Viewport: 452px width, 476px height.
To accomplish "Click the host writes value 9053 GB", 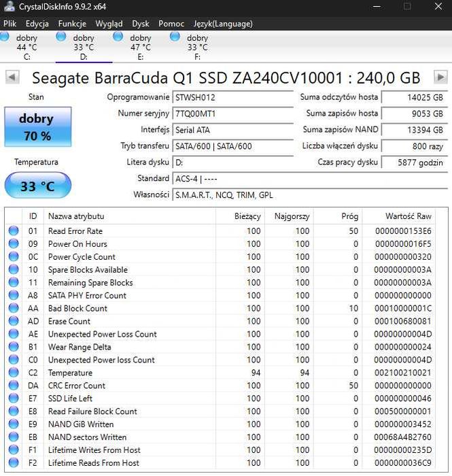I will coord(415,114).
